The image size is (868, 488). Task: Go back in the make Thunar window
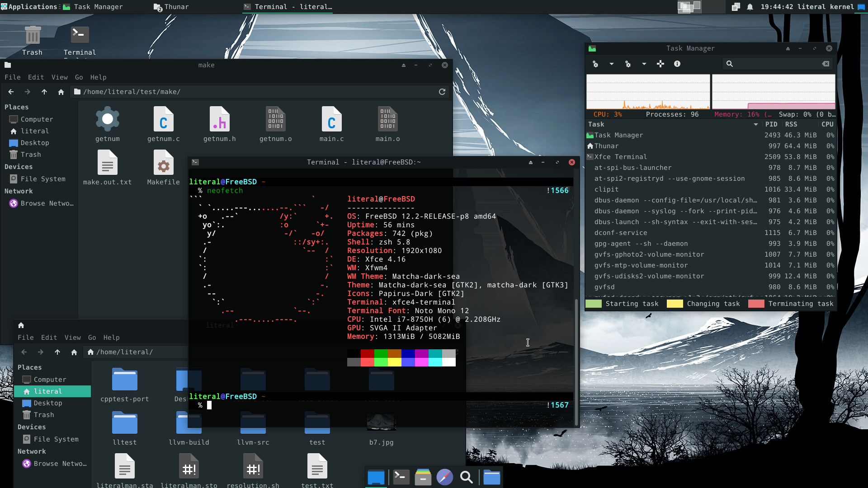tap(11, 92)
